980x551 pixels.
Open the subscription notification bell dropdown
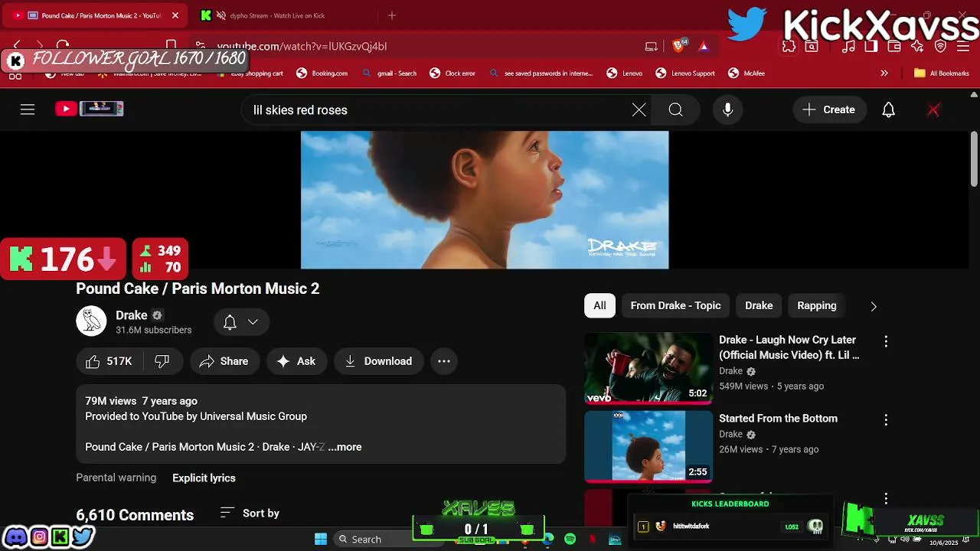pos(240,322)
